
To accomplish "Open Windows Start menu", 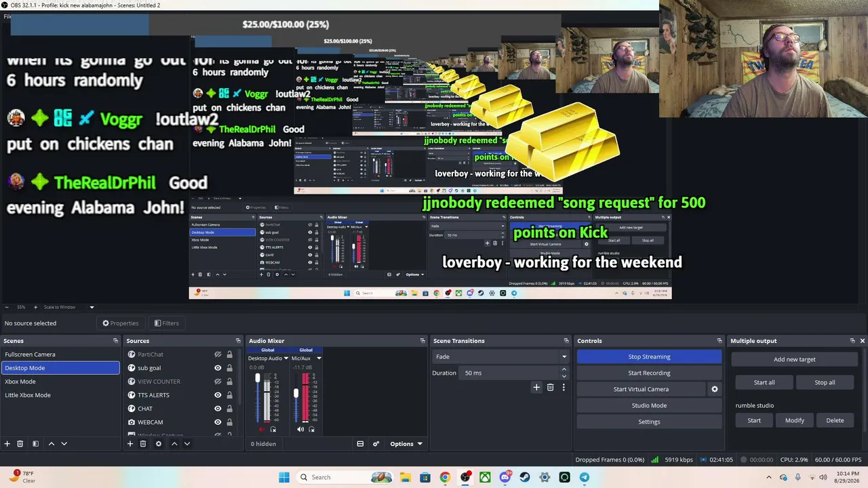I will coord(284,477).
